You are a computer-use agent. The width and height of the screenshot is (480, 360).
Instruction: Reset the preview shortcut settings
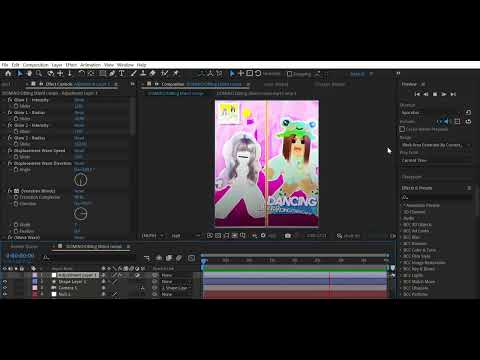(x=468, y=112)
